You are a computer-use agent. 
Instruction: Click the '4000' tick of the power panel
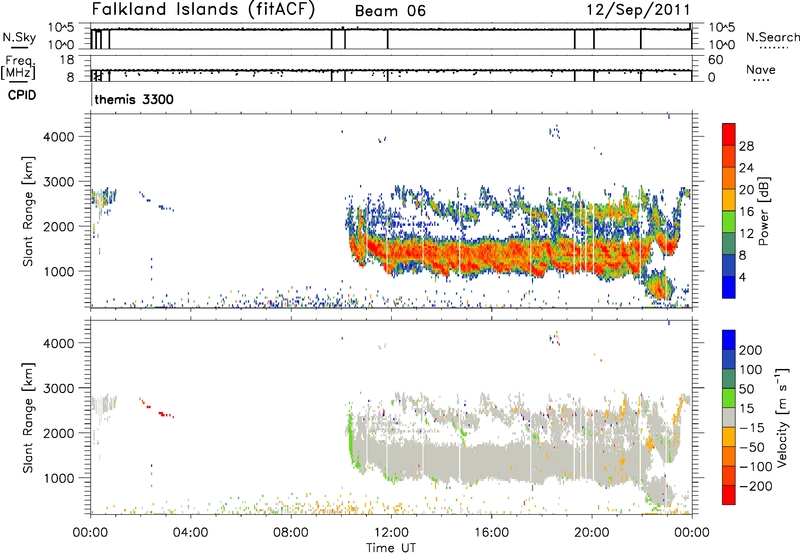pyautogui.click(x=58, y=137)
